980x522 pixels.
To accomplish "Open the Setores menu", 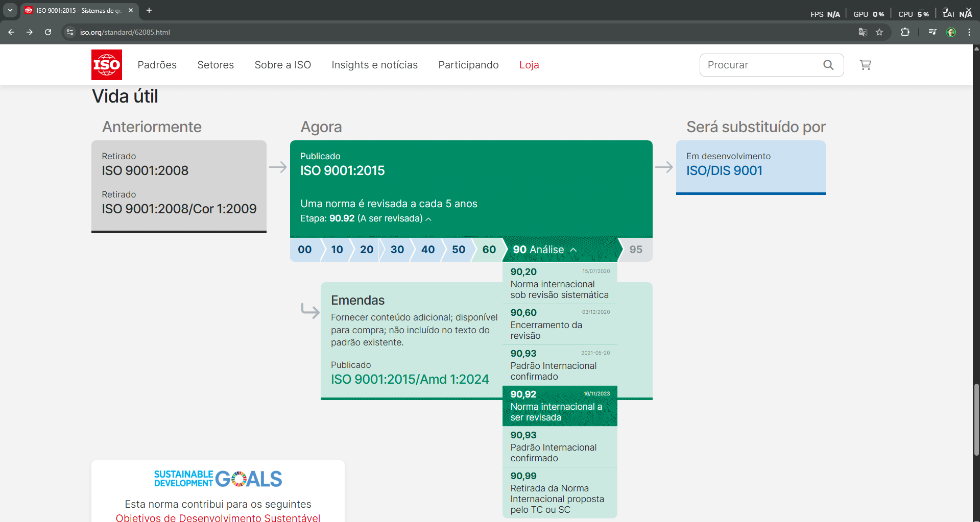I will pyautogui.click(x=216, y=65).
